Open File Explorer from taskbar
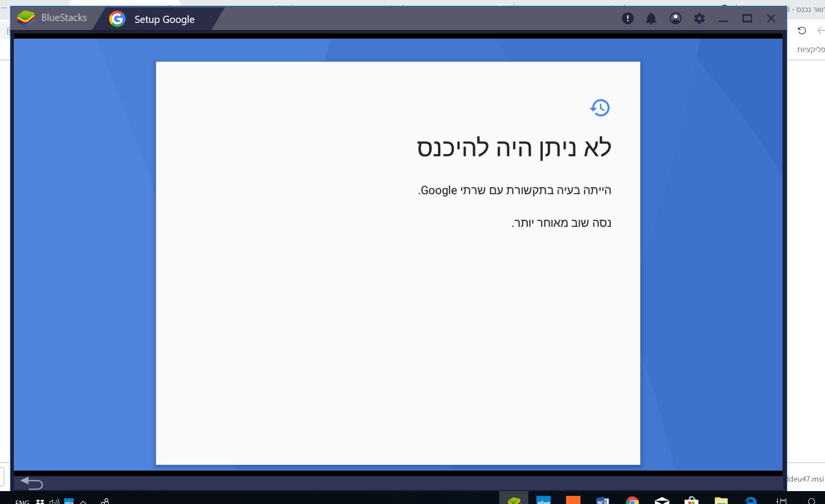Viewport: 825px width, 504px height. [x=721, y=500]
